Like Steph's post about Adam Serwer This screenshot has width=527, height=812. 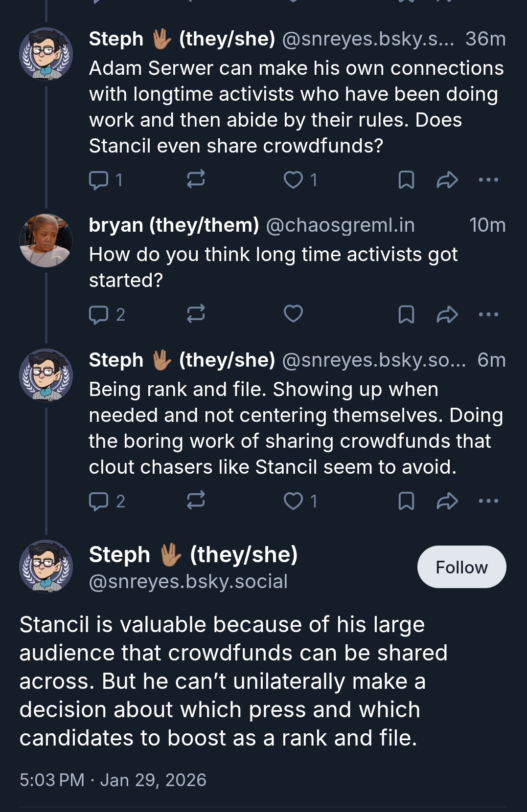point(294,180)
